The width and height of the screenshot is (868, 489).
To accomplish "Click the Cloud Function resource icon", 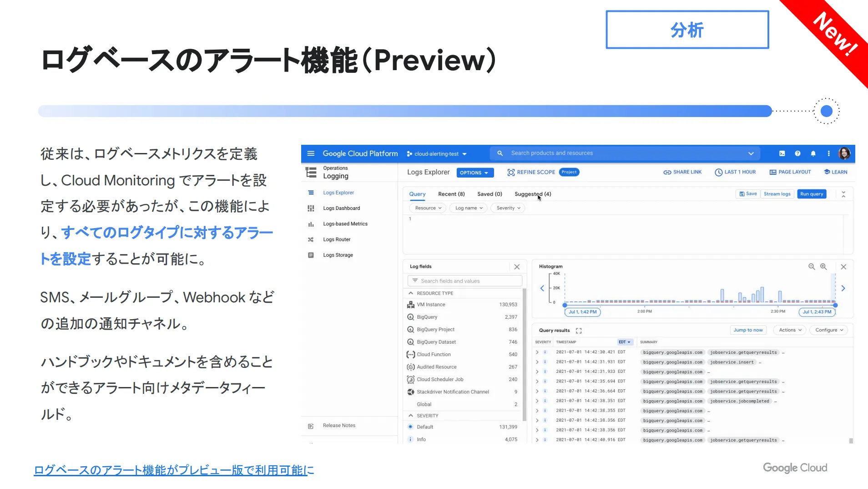I will [x=411, y=354].
